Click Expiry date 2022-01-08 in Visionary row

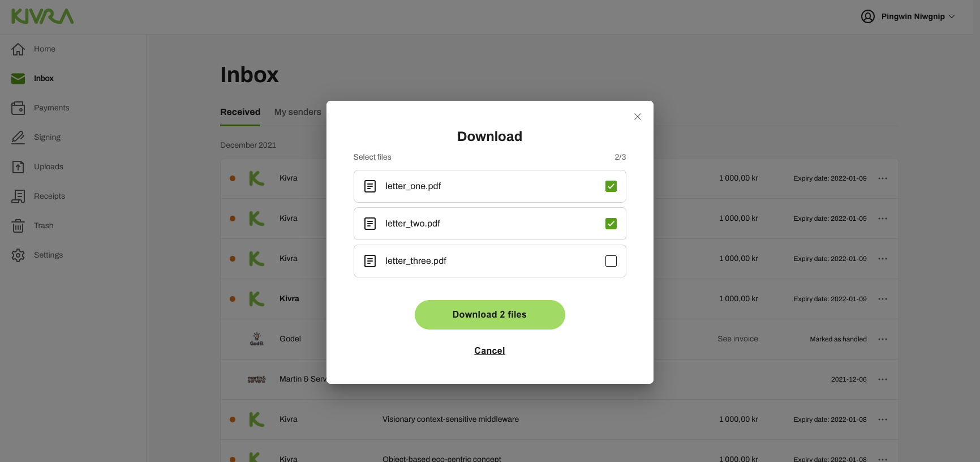tap(830, 420)
